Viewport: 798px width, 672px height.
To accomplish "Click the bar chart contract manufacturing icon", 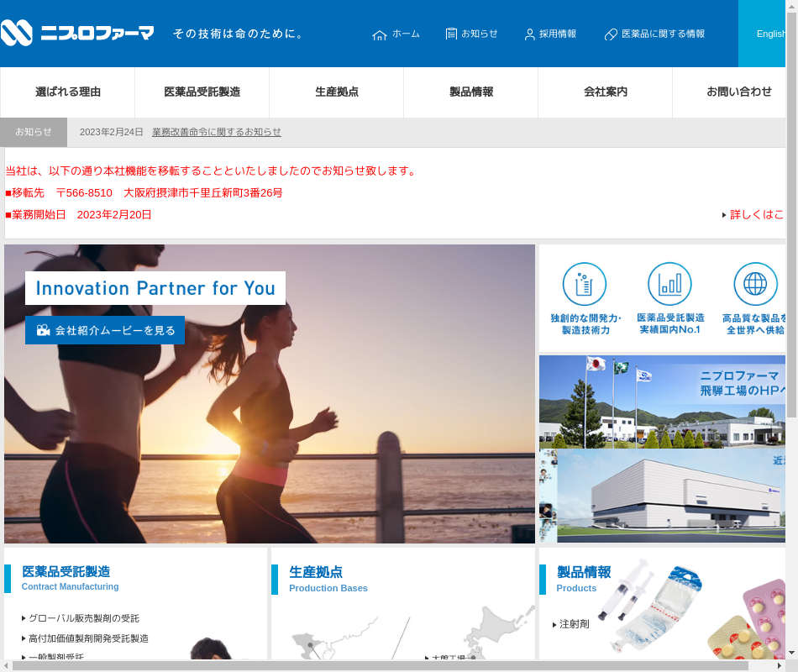I will [669, 284].
